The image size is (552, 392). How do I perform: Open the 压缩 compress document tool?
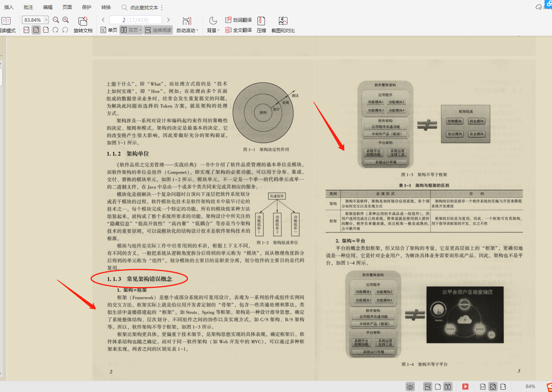tap(261, 24)
